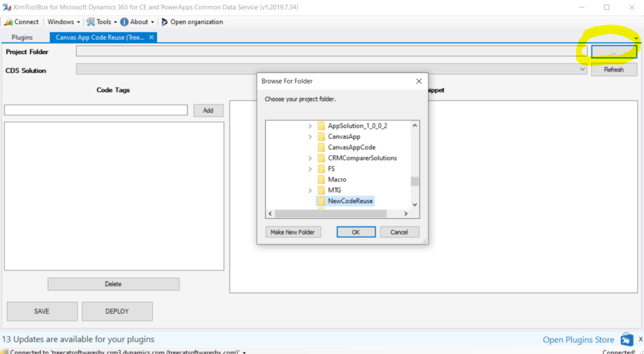
Task: Click the CanvasAppCode folder icon
Action: click(x=321, y=147)
